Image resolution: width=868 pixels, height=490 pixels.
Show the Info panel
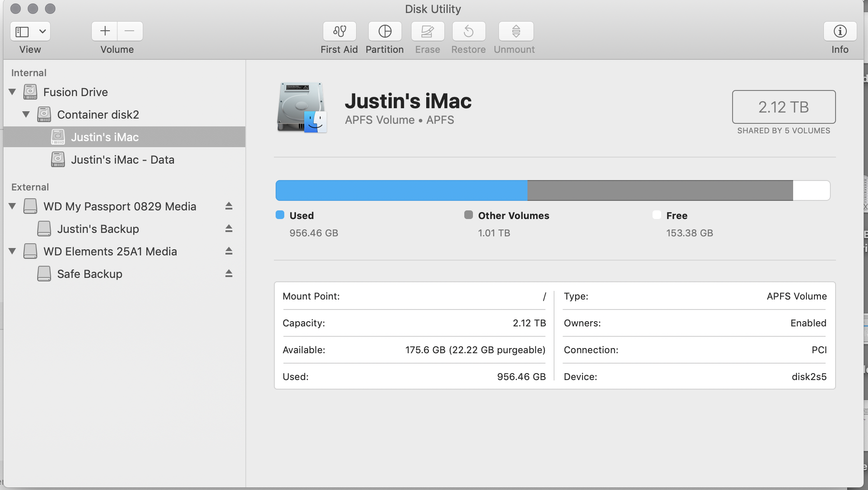click(839, 31)
